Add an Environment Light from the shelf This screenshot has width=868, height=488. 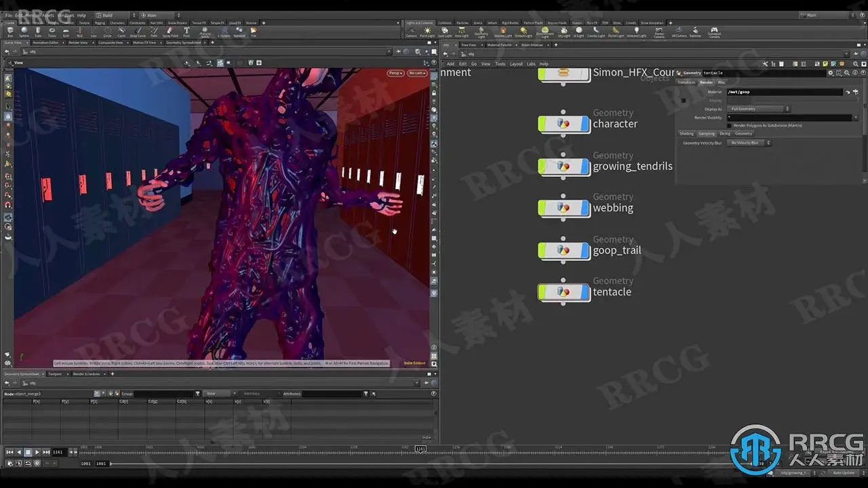click(x=545, y=31)
